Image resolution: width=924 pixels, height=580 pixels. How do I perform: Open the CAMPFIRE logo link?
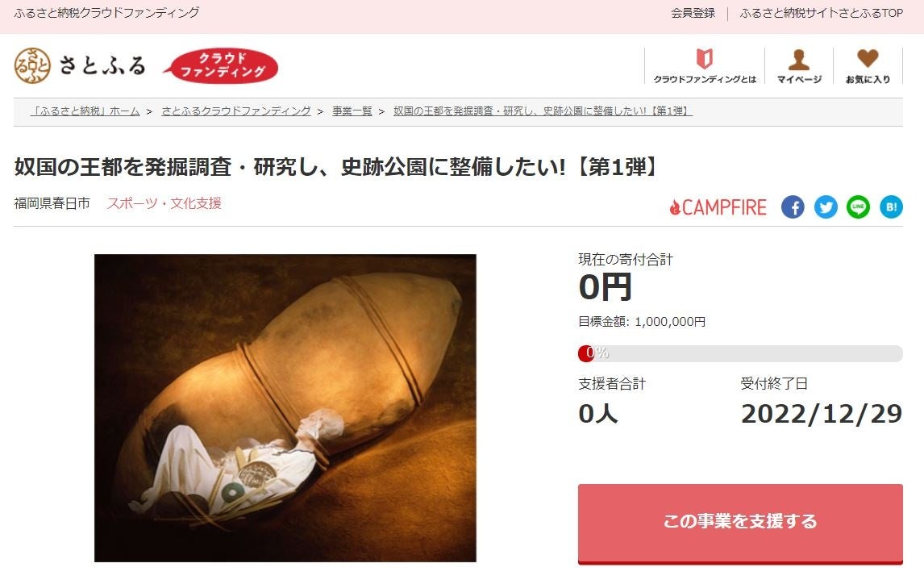(x=718, y=207)
